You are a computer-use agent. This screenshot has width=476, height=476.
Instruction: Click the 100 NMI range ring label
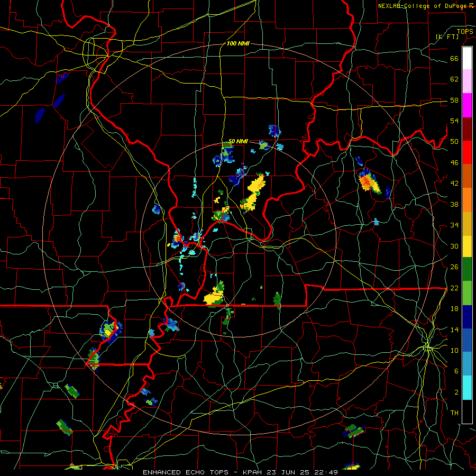[x=238, y=43]
